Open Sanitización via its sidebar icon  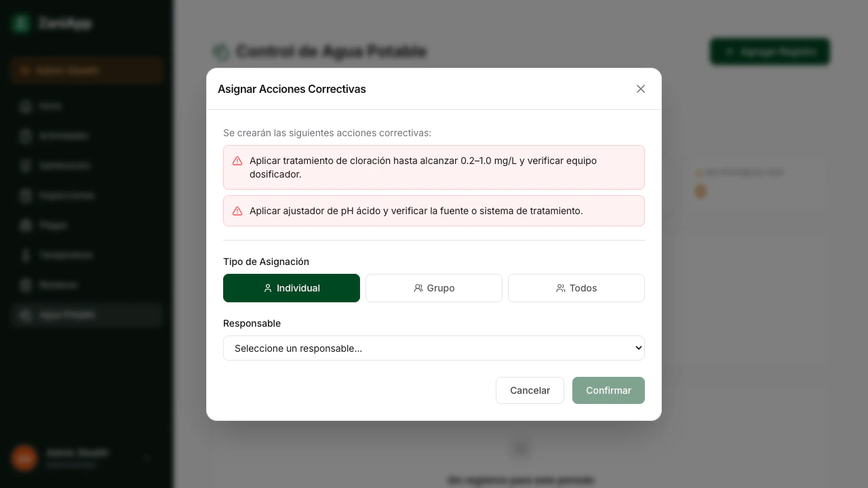pos(24,166)
